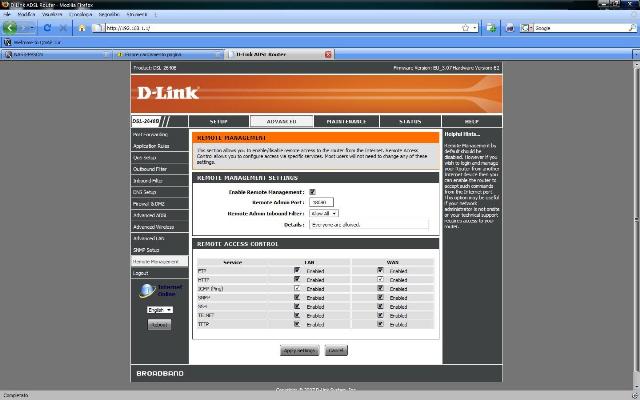Image resolution: width=640 pixels, height=400 pixels.
Task: Toggle FTP LAN Enabled checkbox
Action: (x=297, y=270)
